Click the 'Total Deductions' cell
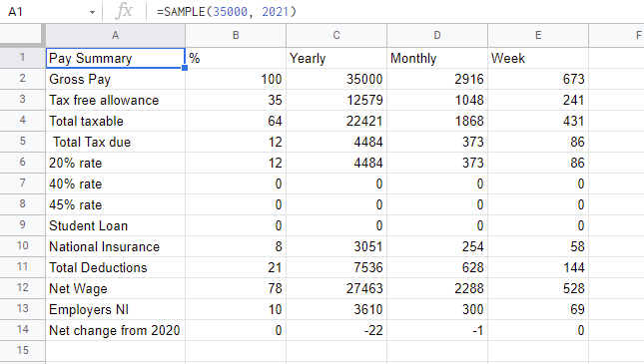 coord(116,267)
